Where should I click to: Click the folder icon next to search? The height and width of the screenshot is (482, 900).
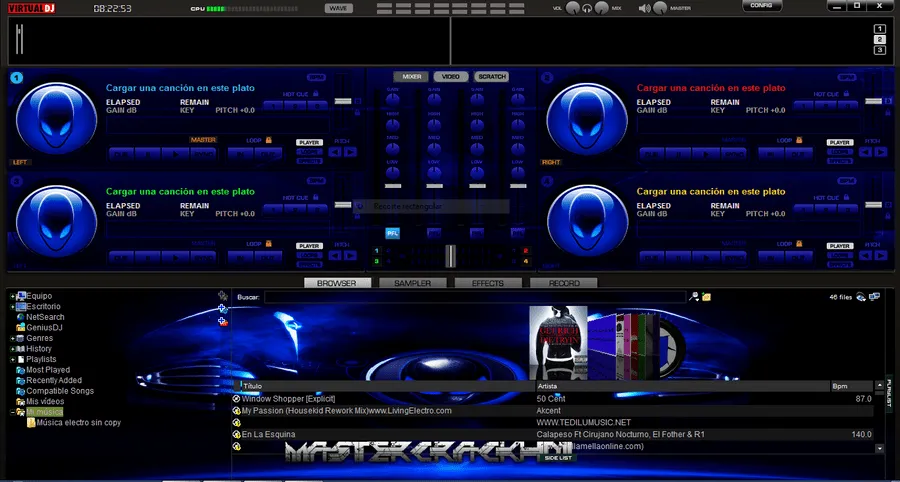(706, 297)
